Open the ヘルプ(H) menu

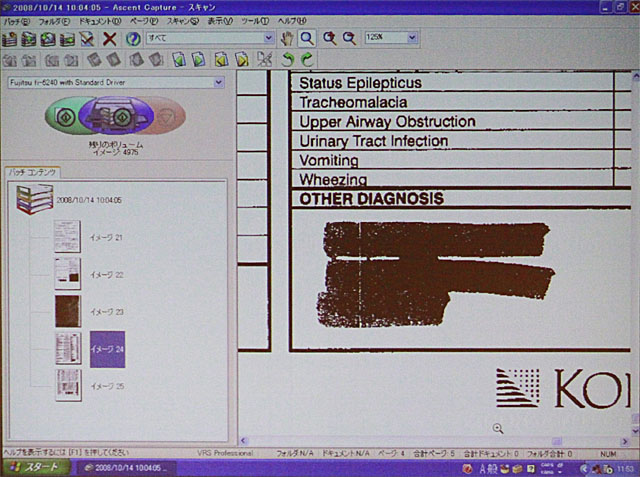pos(292,21)
